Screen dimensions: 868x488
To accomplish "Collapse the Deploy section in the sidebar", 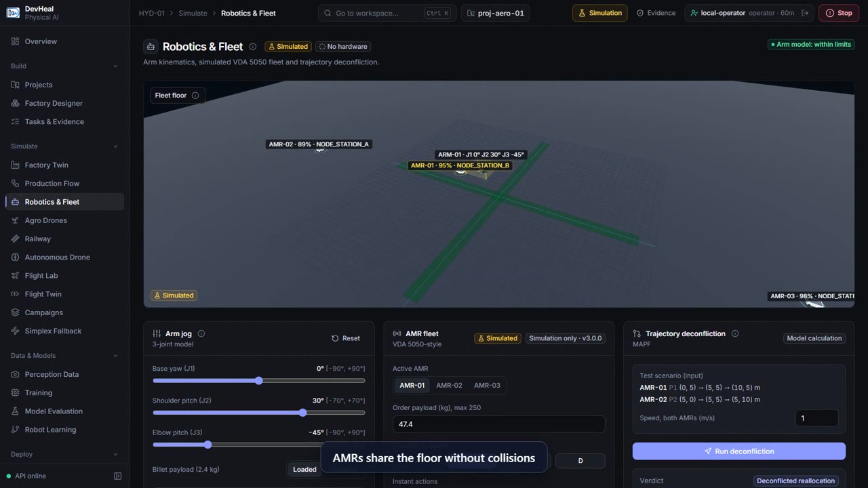I will coord(64,455).
